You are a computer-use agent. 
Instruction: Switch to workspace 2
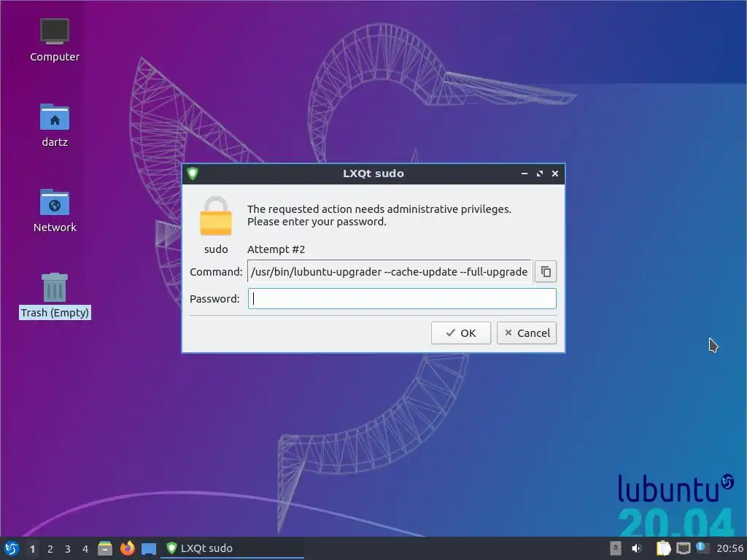pyautogui.click(x=50, y=548)
